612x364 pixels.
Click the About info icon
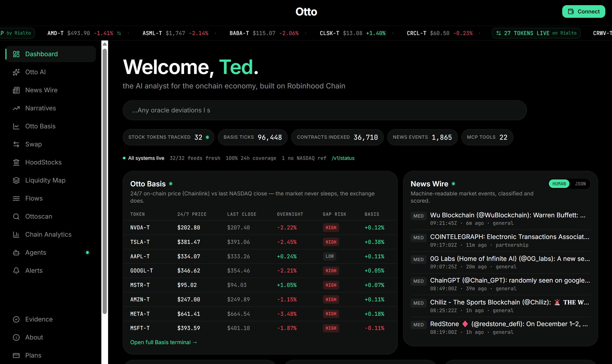(x=16, y=337)
